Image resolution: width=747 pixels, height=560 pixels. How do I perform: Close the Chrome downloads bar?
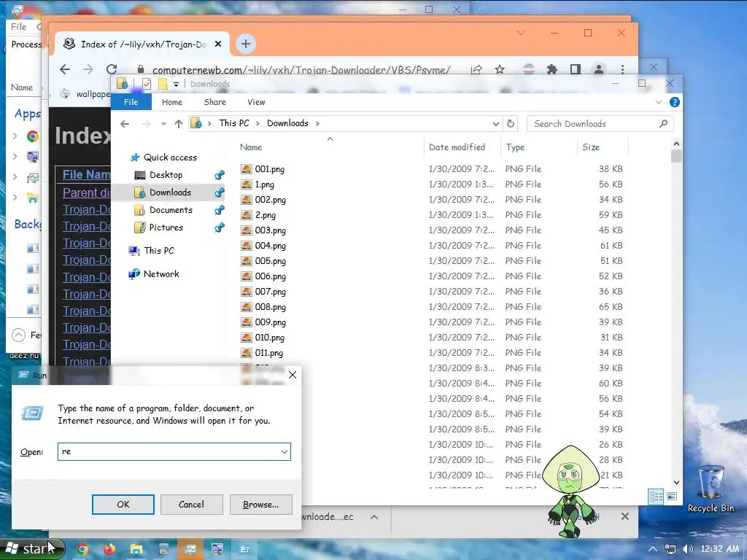[x=625, y=516]
